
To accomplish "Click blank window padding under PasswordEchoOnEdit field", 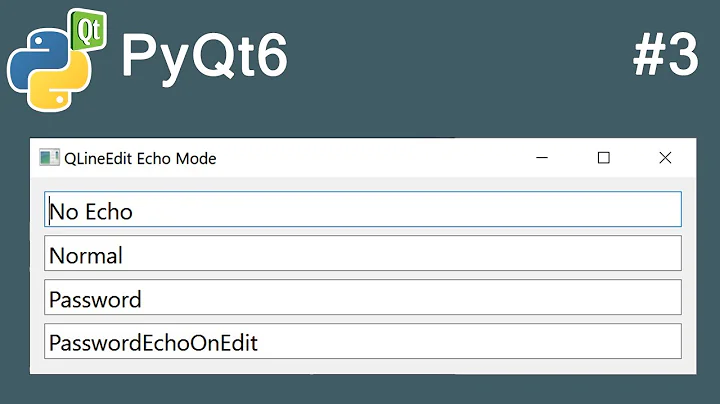I will coord(360,366).
